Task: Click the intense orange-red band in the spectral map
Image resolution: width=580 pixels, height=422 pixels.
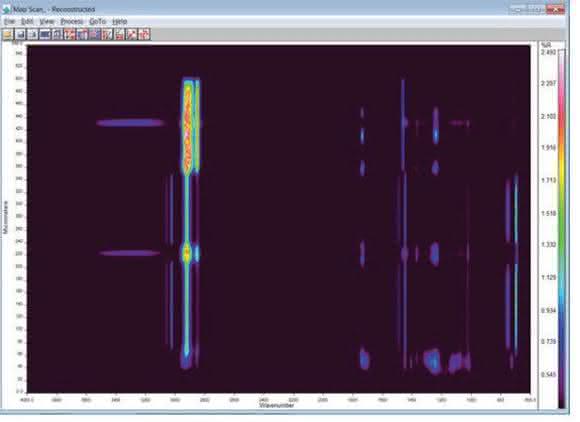Action: (188, 128)
